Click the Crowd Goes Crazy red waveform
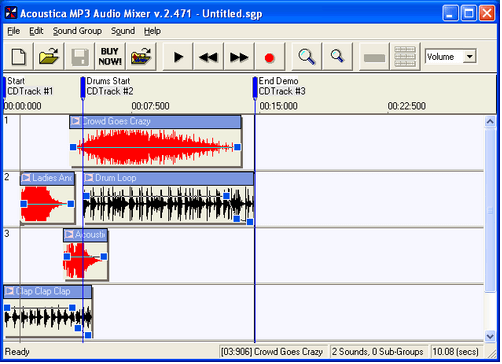 tap(155, 147)
